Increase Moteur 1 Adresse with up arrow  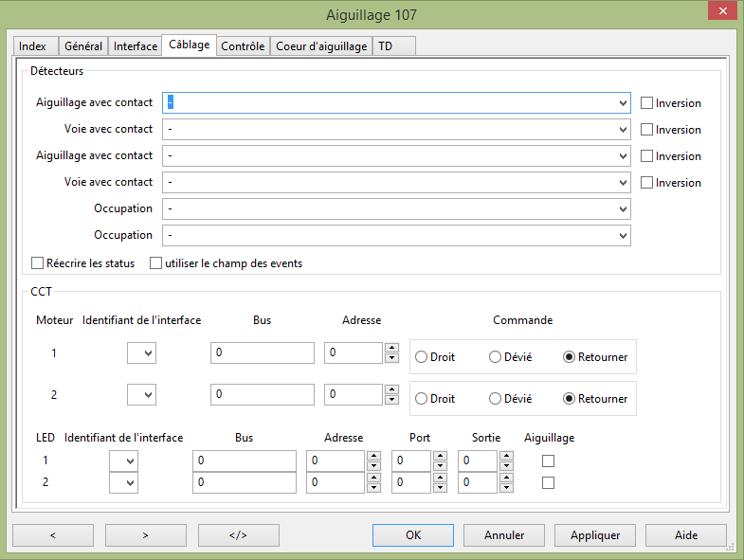click(x=391, y=348)
